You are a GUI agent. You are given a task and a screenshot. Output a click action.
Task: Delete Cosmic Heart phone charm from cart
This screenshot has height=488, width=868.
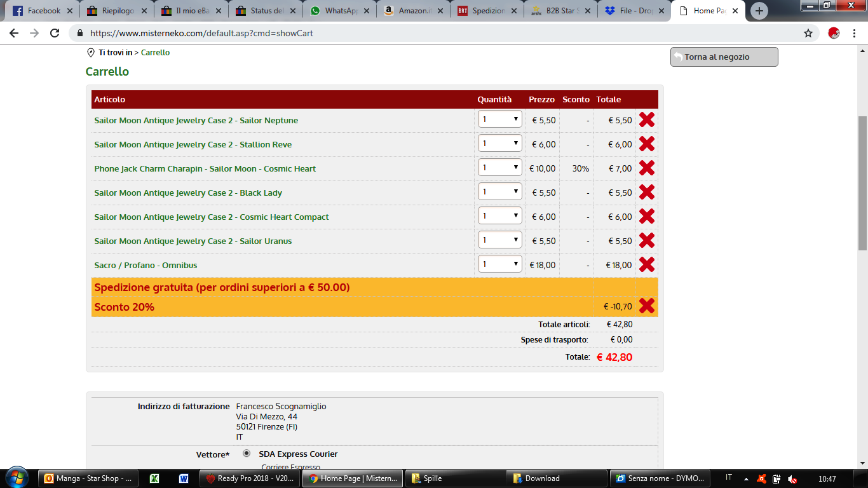(646, 168)
